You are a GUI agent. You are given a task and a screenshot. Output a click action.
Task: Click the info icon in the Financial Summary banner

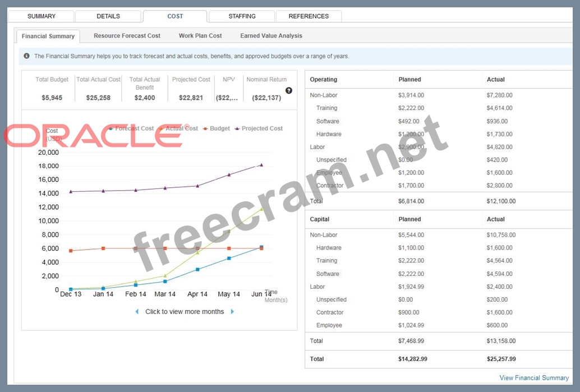(26, 56)
